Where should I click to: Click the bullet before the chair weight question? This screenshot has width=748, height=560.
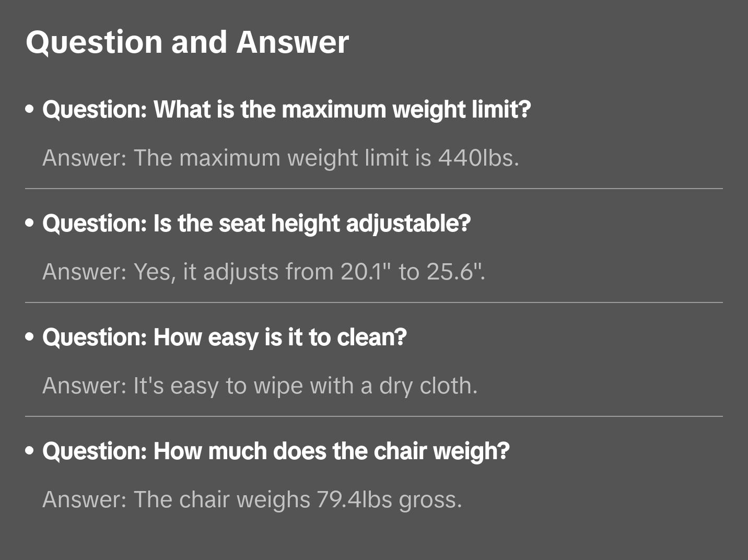coord(30,451)
